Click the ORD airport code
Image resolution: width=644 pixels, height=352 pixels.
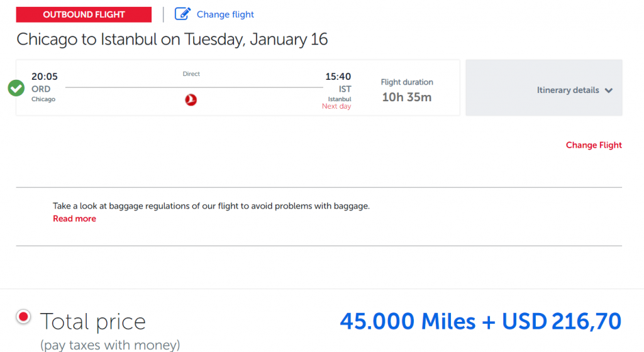coord(41,89)
